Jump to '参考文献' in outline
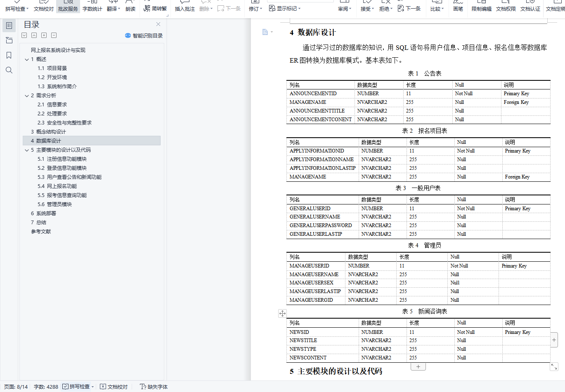Image resolution: width=565 pixels, height=392 pixels. pyautogui.click(x=41, y=232)
